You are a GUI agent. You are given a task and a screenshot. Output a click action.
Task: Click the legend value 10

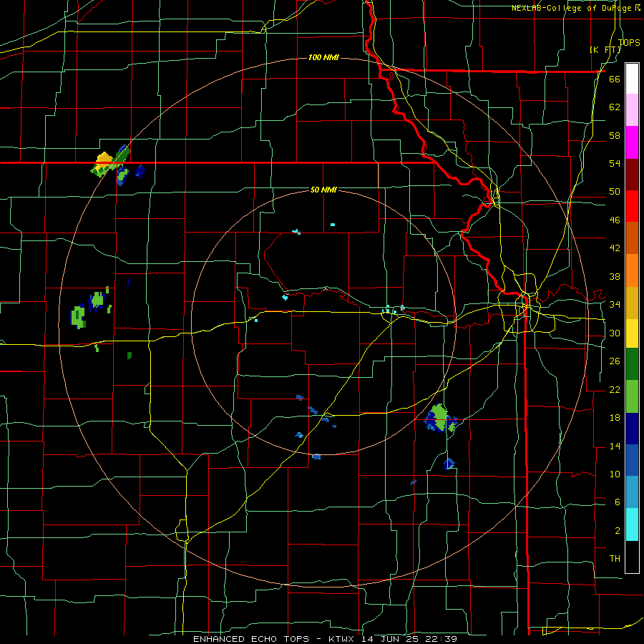click(x=615, y=474)
